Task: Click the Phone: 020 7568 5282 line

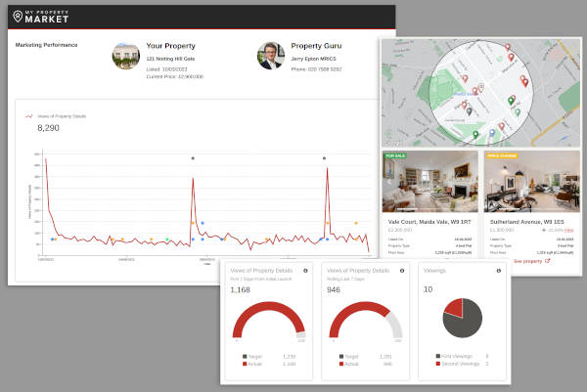Action: click(x=316, y=69)
